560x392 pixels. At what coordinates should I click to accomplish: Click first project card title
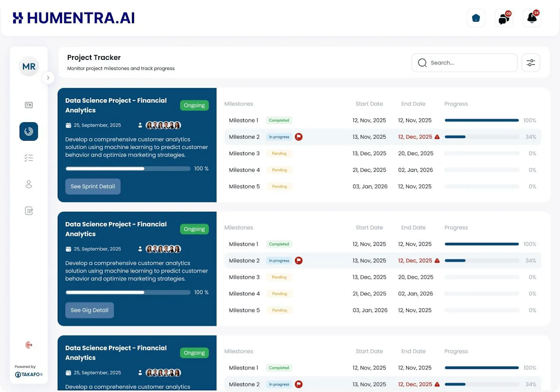pyautogui.click(x=116, y=105)
